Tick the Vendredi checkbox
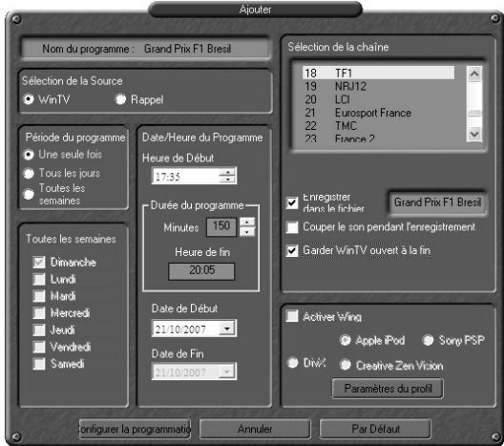The width and height of the screenshot is (504, 446). [x=39, y=347]
